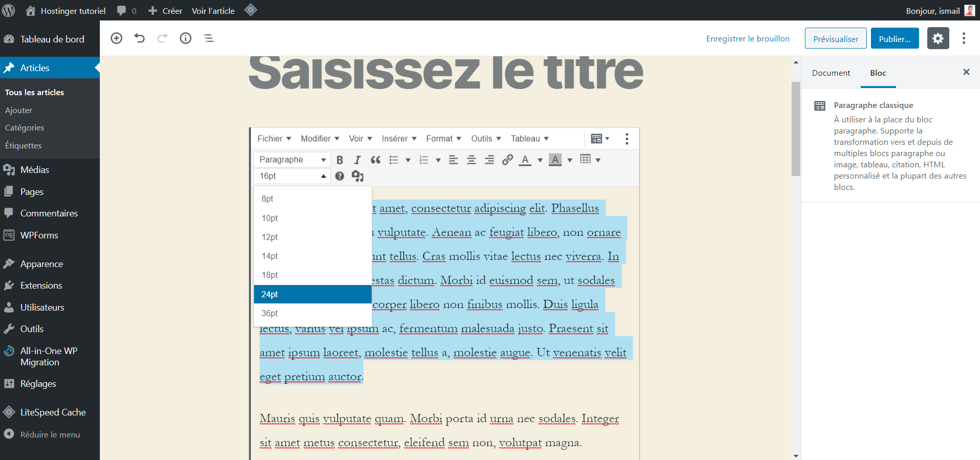This screenshot has width=980, height=460.
Task: Open the Insérer menu
Action: pos(399,139)
